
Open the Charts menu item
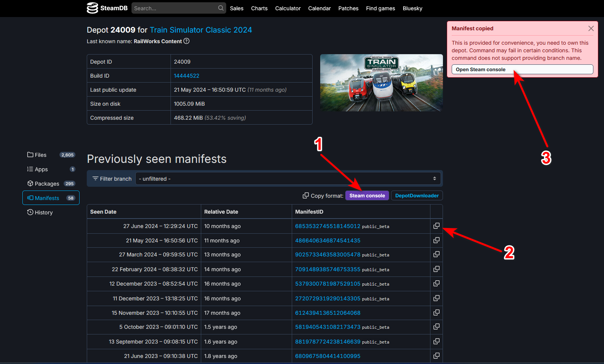[x=259, y=8]
